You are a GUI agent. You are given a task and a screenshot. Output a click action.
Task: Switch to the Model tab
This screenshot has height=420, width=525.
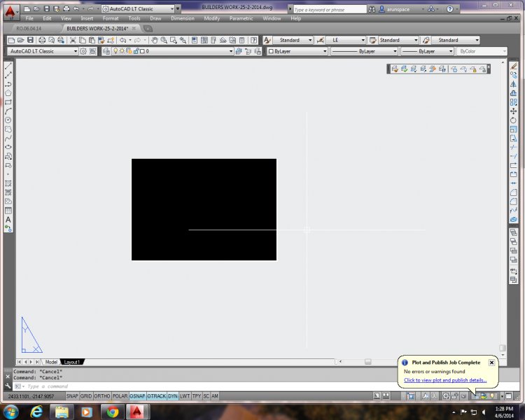click(51, 362)
